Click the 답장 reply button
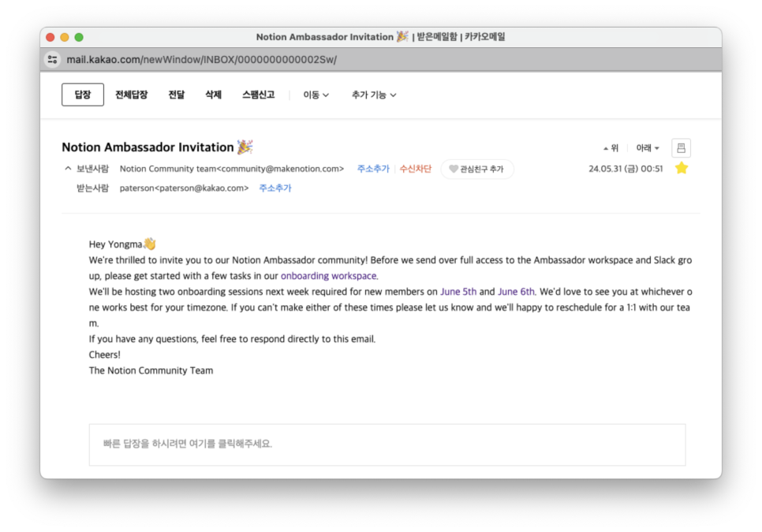 coord(83,95)
